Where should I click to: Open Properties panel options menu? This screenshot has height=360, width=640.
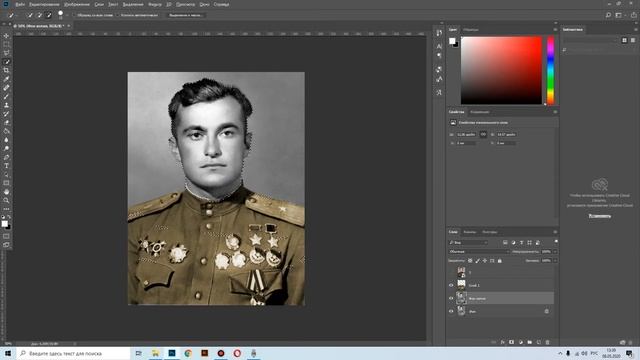coord(555,112)
